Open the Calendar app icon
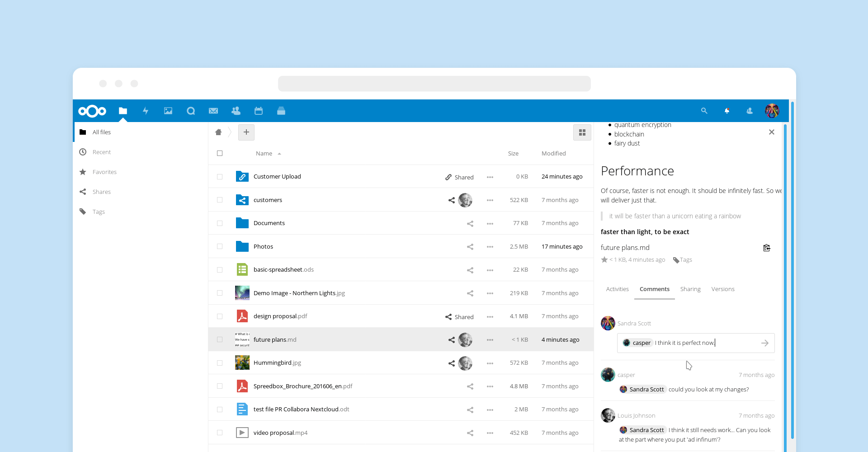868x452 pixels. pyautogui.click(x=259, y=111)
